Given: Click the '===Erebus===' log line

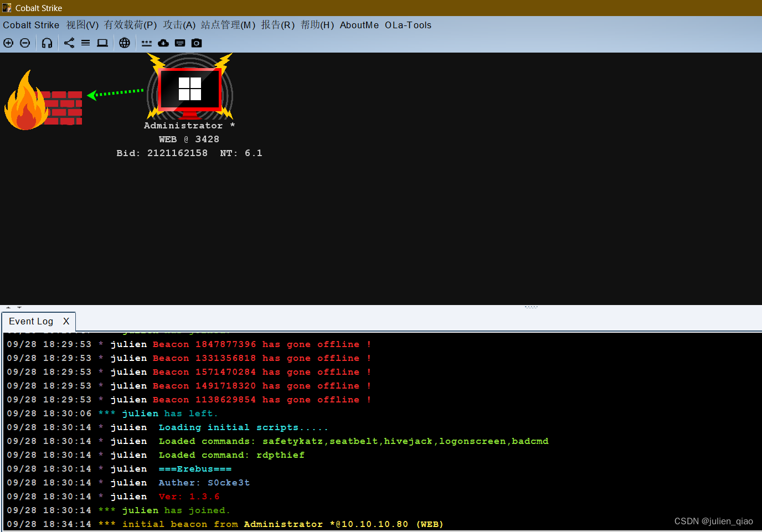Looking at the screenshot, I should click(119, 469).
